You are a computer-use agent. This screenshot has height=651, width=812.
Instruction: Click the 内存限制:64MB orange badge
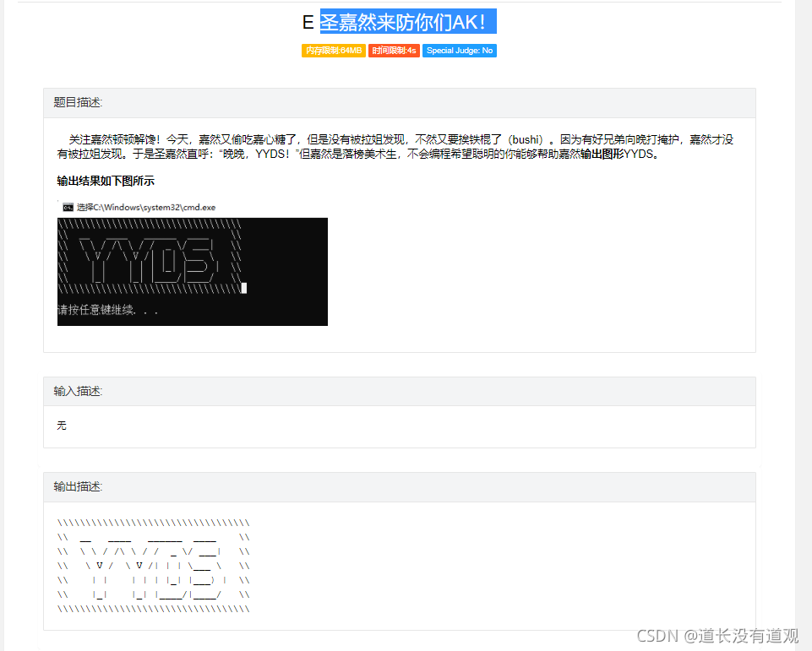[334, 51]
